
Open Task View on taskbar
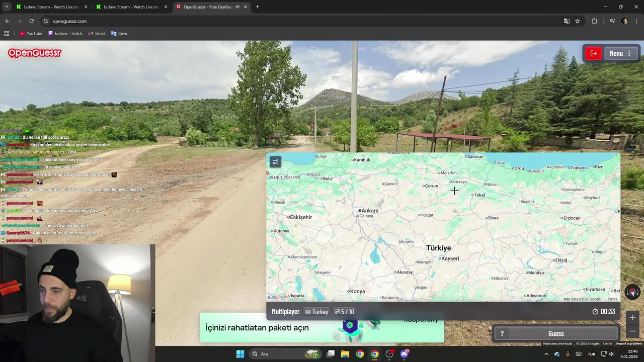[331, 354]
